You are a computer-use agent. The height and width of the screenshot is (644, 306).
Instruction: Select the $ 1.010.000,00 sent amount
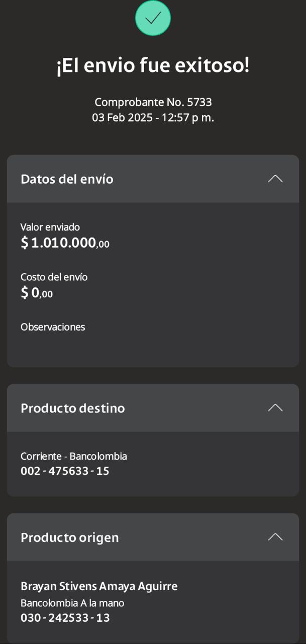(x=65, y=243)
